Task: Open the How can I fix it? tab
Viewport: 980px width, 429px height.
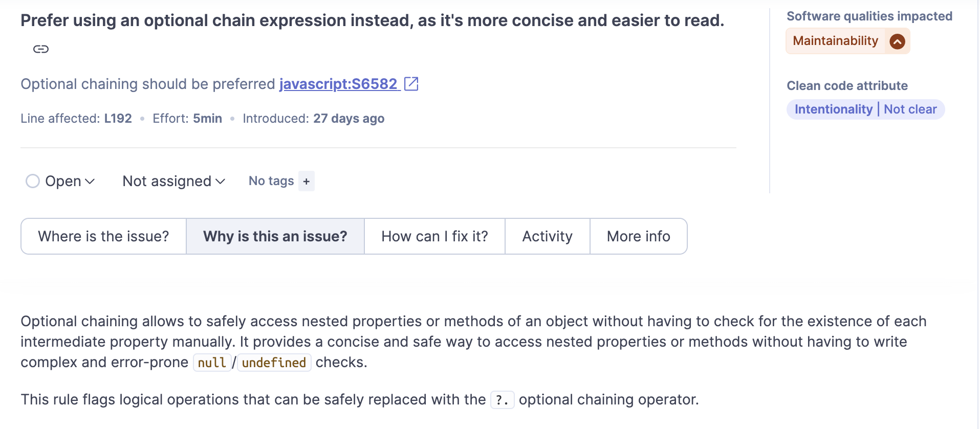Action: tap(434, 236)
